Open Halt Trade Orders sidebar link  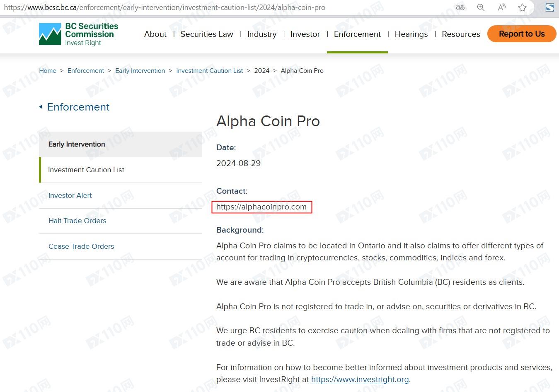point(77,221)
